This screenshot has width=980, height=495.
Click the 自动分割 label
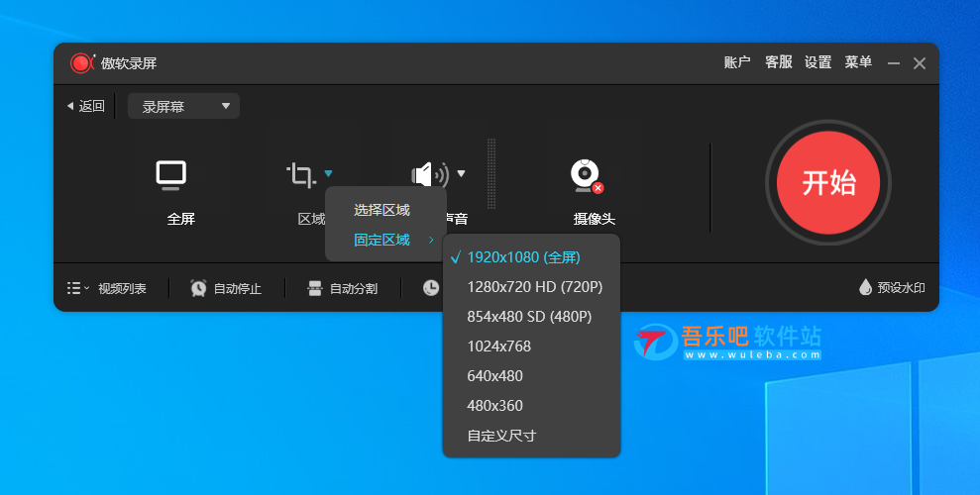click(354, 288)
